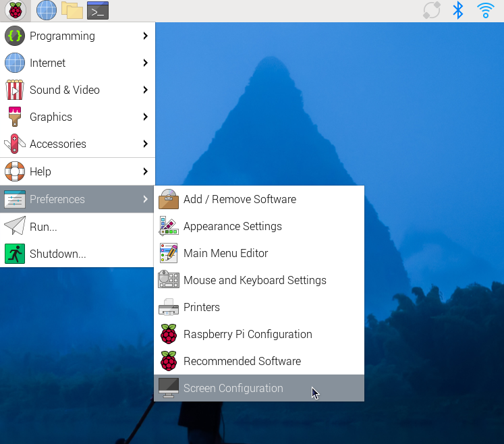Open the Internet menu category
504x444 pixels.
click(78, 63)
